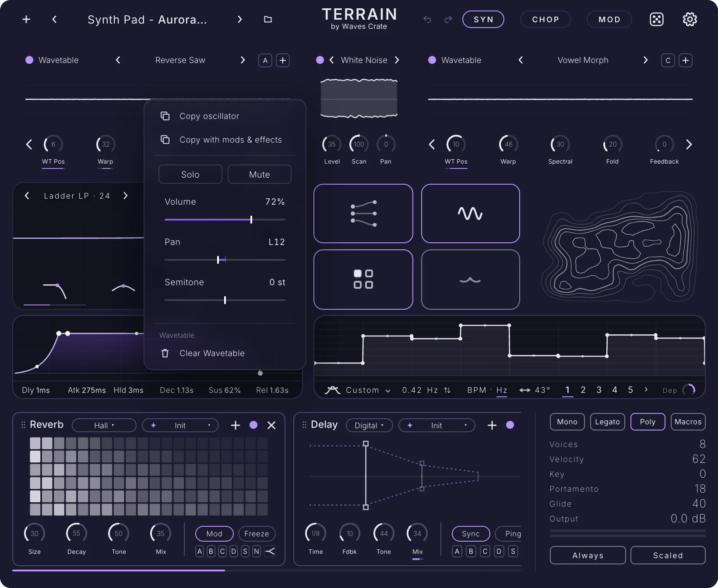Click the plus icon to add new preset
This screenshot has height=588, width=718.
pos(26,19)
